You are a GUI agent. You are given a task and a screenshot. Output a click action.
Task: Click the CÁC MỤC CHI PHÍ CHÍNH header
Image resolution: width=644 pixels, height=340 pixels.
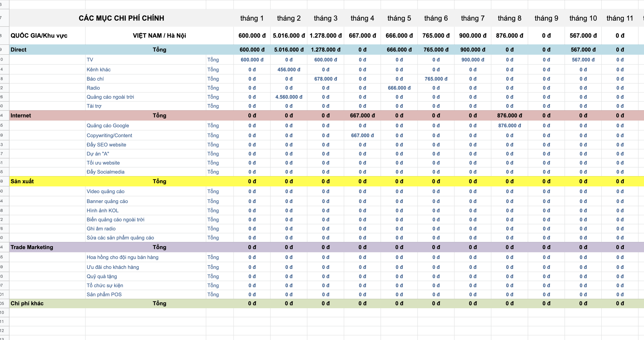click(121, 18)
